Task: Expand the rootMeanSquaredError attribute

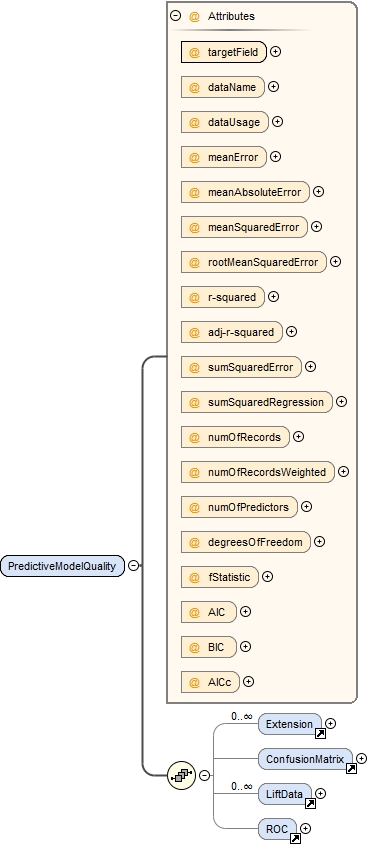Action: coord(335,262)
